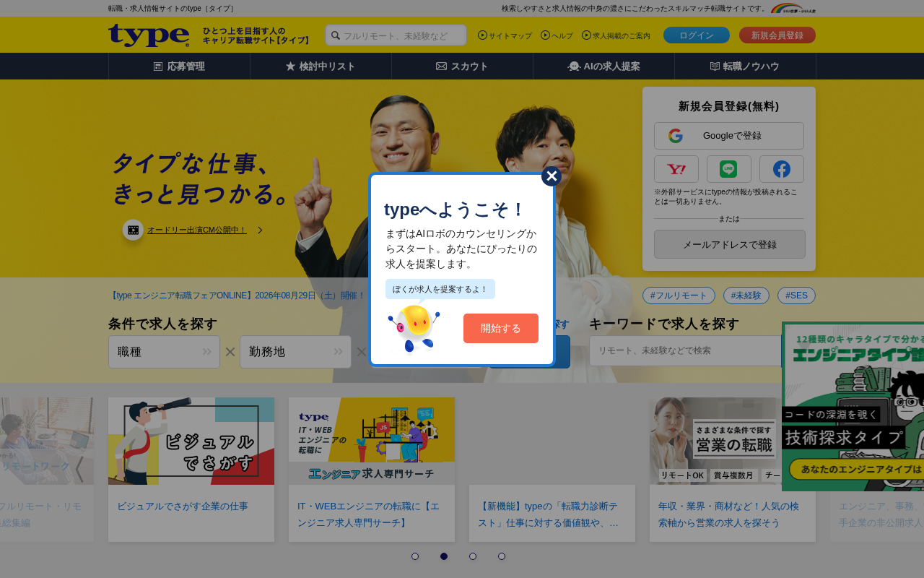Open the type logo home link
The height and width of the screenshot is (578, 924).
(149, 35)
